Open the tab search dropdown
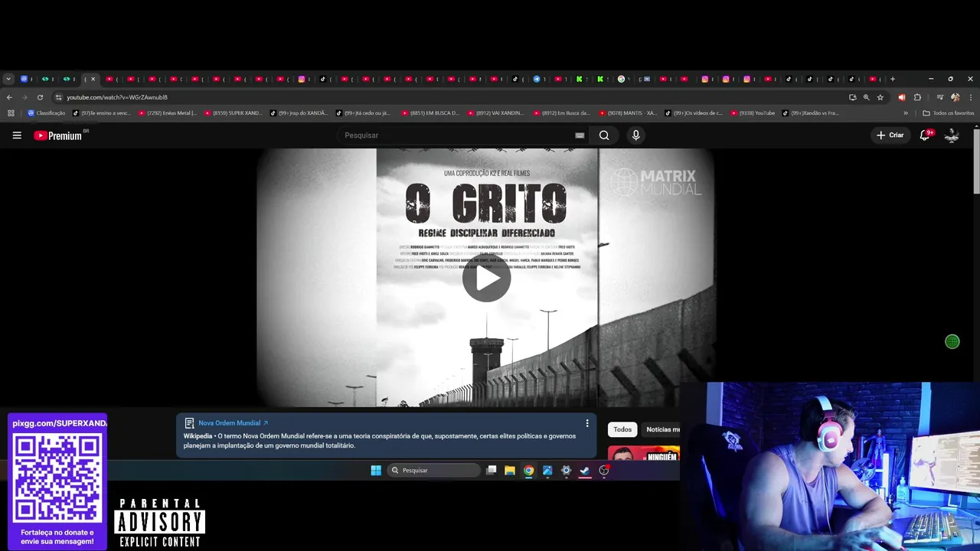The width and height of the screenshot is (980, 551). (8, 79)
